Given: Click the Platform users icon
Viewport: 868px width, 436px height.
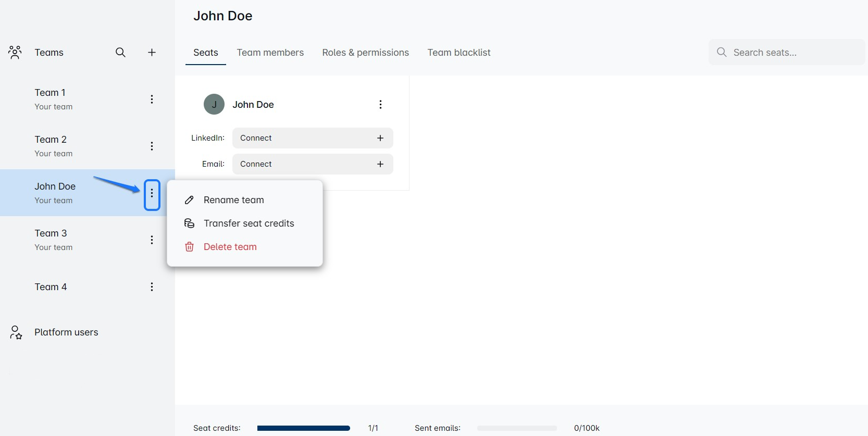Looking at the screenshot, I should 16,332.
